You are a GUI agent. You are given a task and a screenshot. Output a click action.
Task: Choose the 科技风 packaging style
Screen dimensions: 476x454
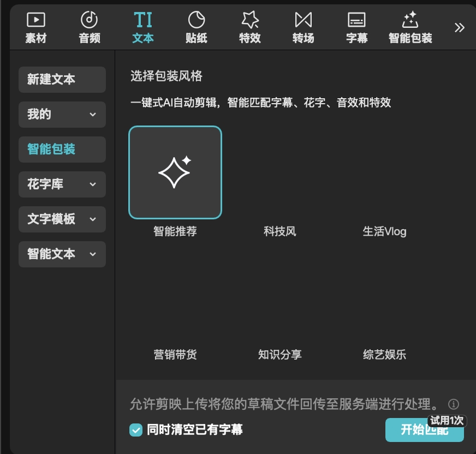279,231
